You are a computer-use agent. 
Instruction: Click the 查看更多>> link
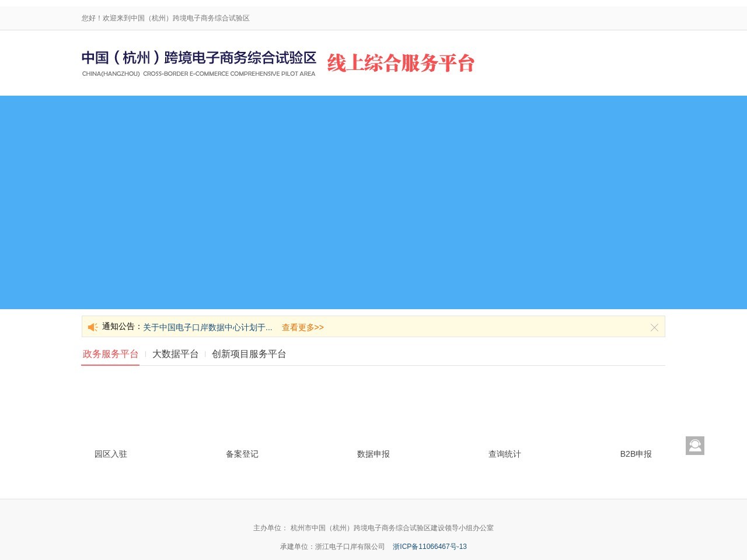click(303, 328)
